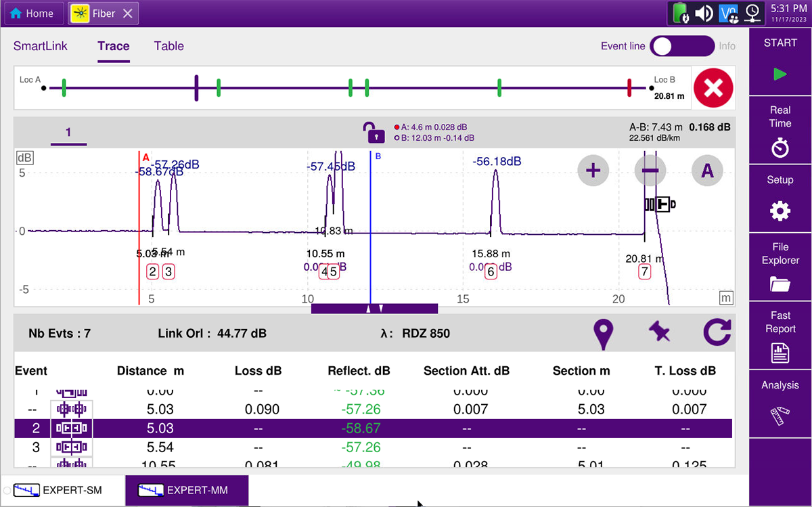
Task: Zoom in on the trace with the plus icon
Action: click(x=593, y=171)
